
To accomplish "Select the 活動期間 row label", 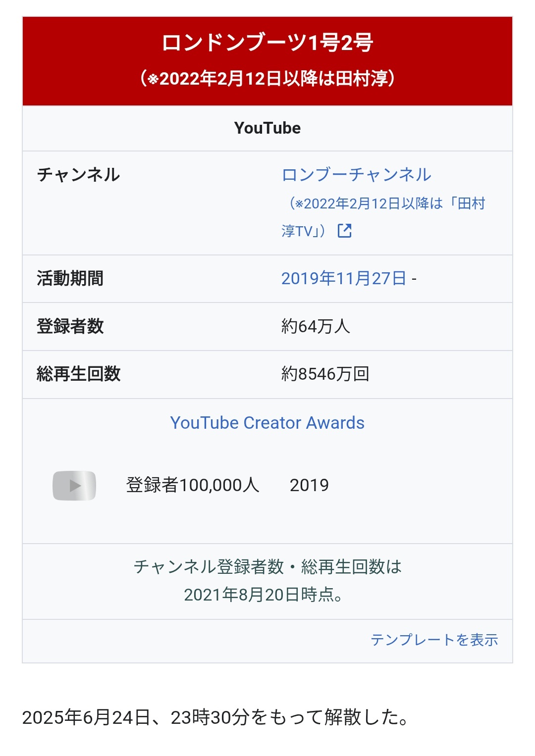I will point(70,278).
